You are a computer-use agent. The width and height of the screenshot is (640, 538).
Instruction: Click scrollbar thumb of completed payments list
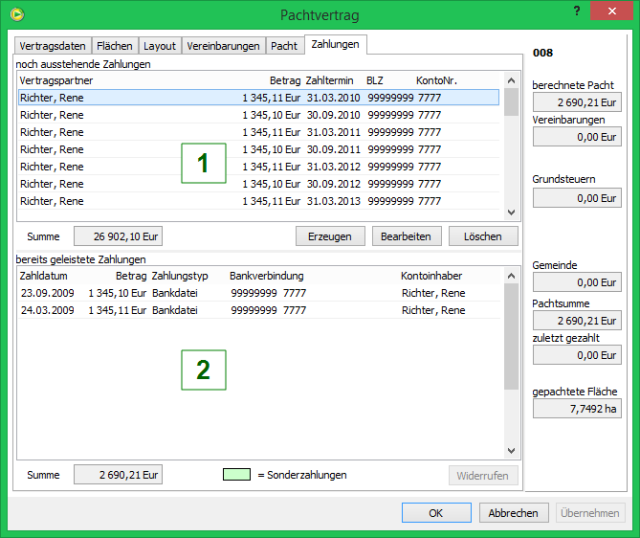(511, 336)
